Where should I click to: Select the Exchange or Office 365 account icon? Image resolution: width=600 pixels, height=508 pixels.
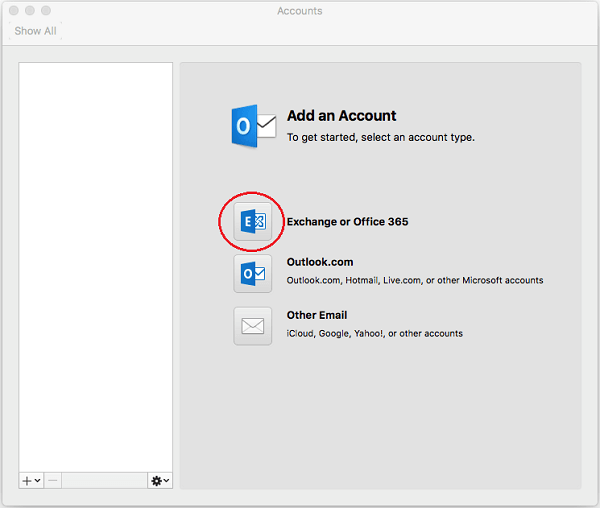[x=253, y=221]
